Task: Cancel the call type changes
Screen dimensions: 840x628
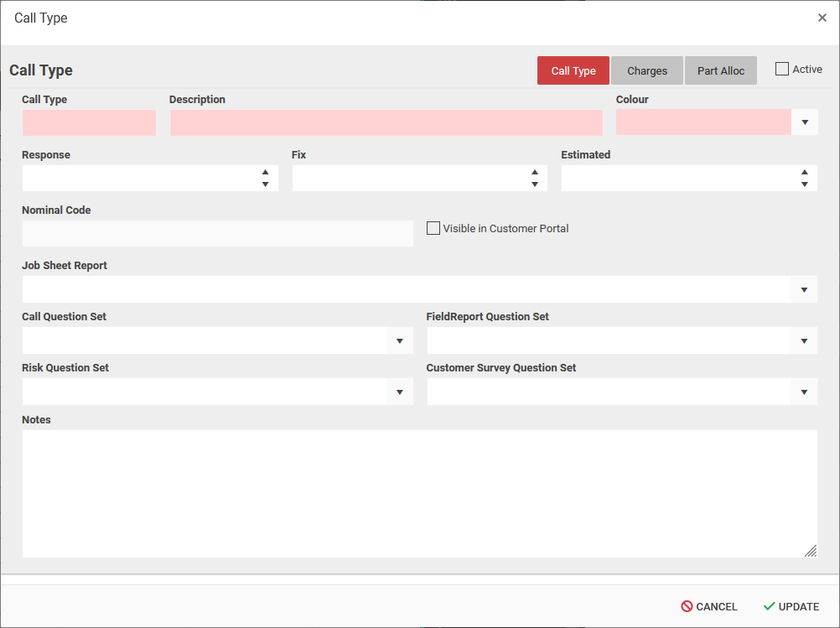Action: tap(709, 606)
